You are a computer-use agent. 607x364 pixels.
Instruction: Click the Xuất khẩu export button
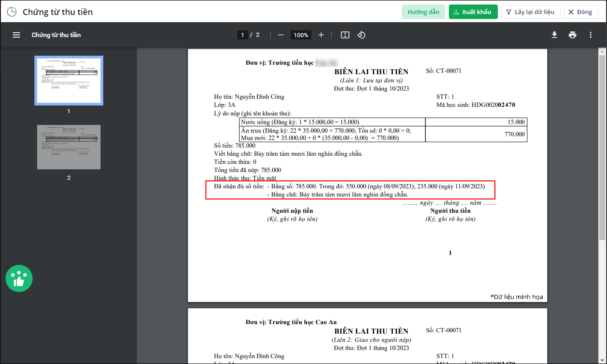click(x=473, y=12)
